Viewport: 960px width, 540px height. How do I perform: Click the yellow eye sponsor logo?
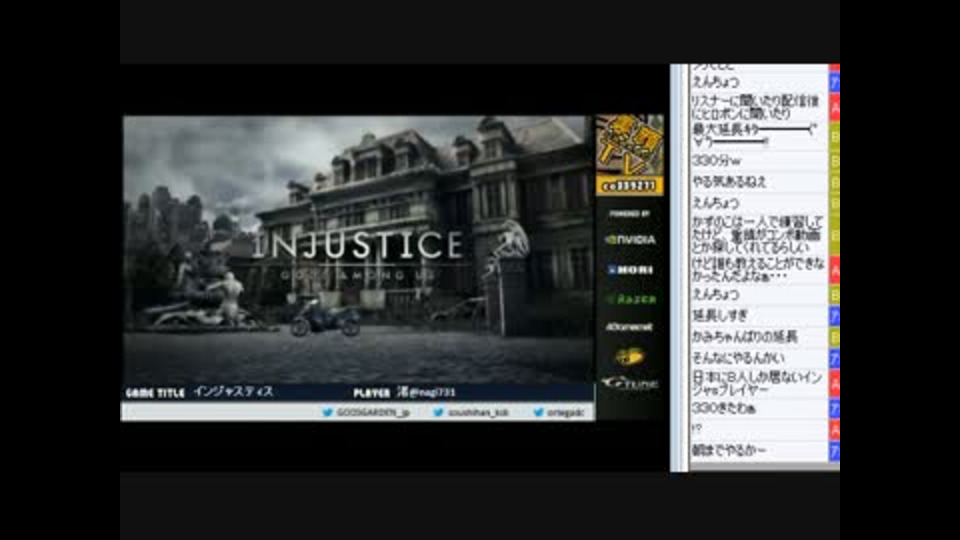[629, 356]
